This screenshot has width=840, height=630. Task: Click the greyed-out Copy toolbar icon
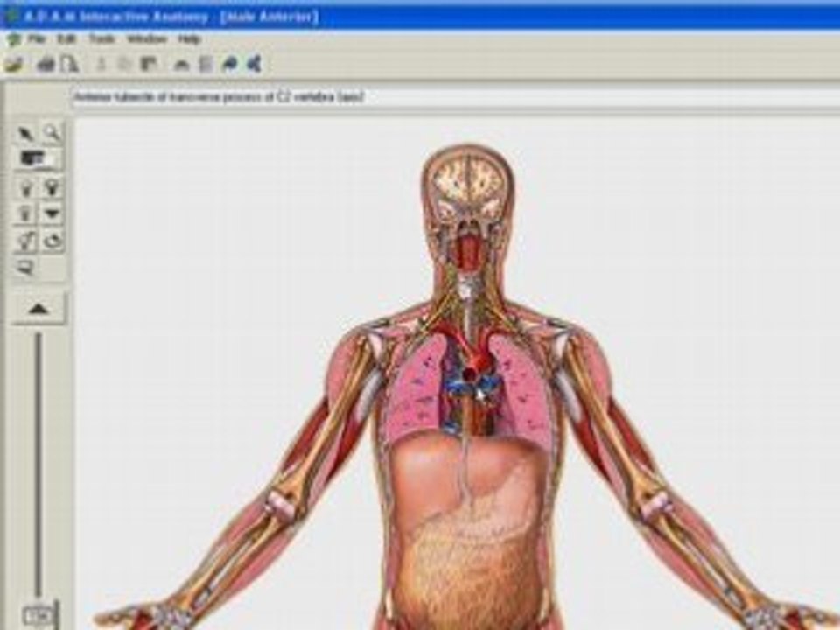point(124,65)
